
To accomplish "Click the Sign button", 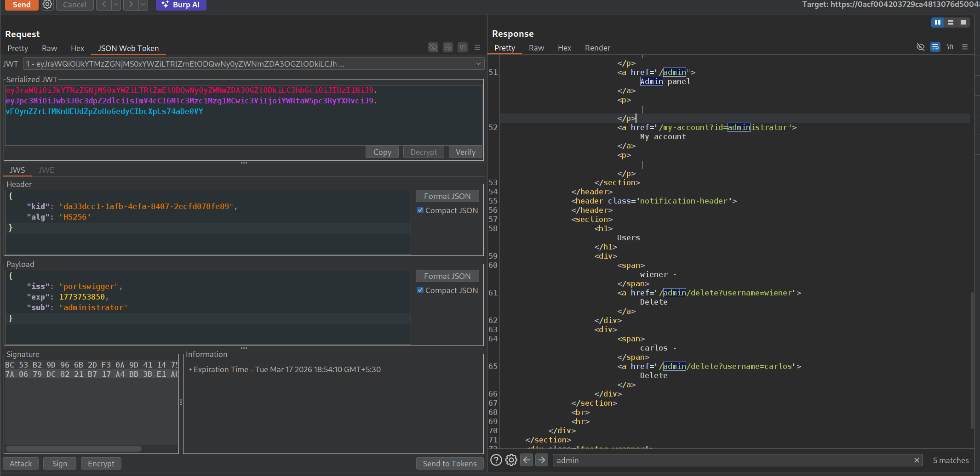I will click(x=60, y=464).
